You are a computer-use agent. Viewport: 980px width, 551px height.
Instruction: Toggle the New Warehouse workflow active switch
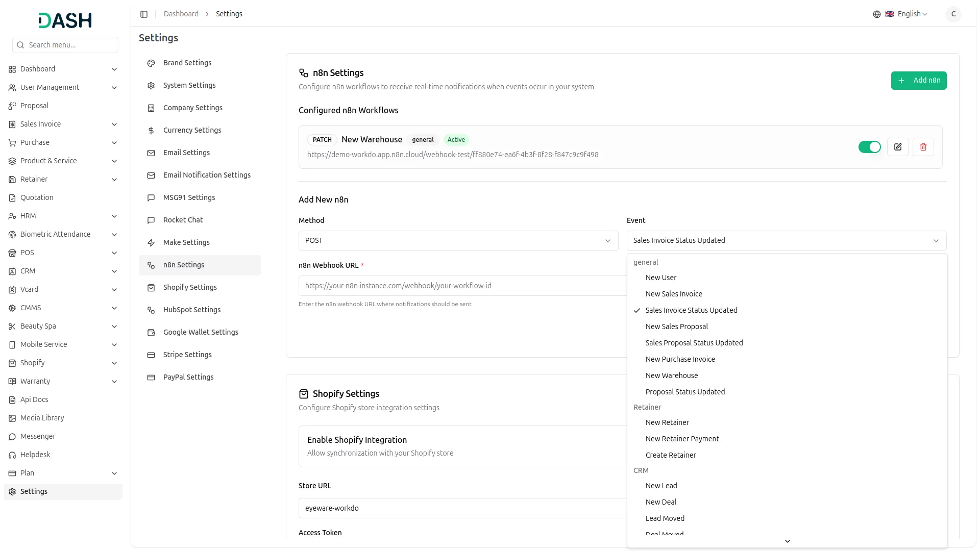tap(869, 147)
